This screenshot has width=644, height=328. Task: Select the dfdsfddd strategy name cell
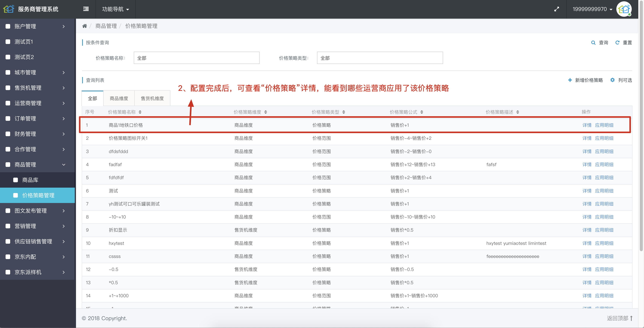(118, 151)
